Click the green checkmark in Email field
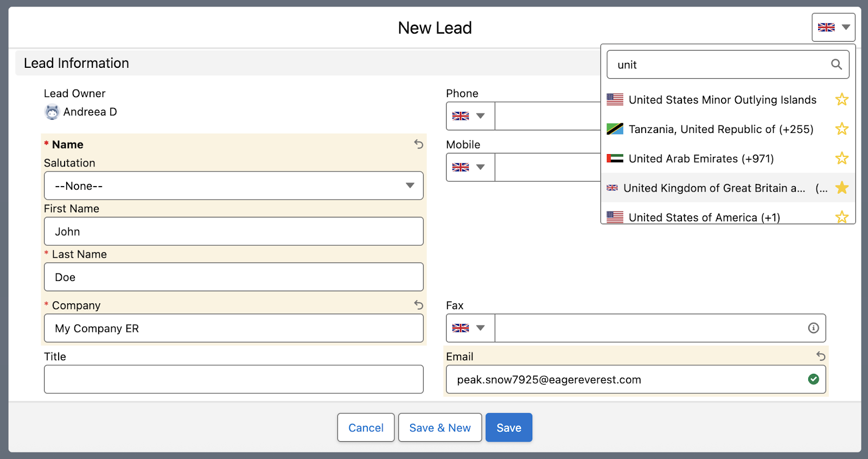This screenshot has width=868, height=459. pyautogui.click(x=813, y=379)
